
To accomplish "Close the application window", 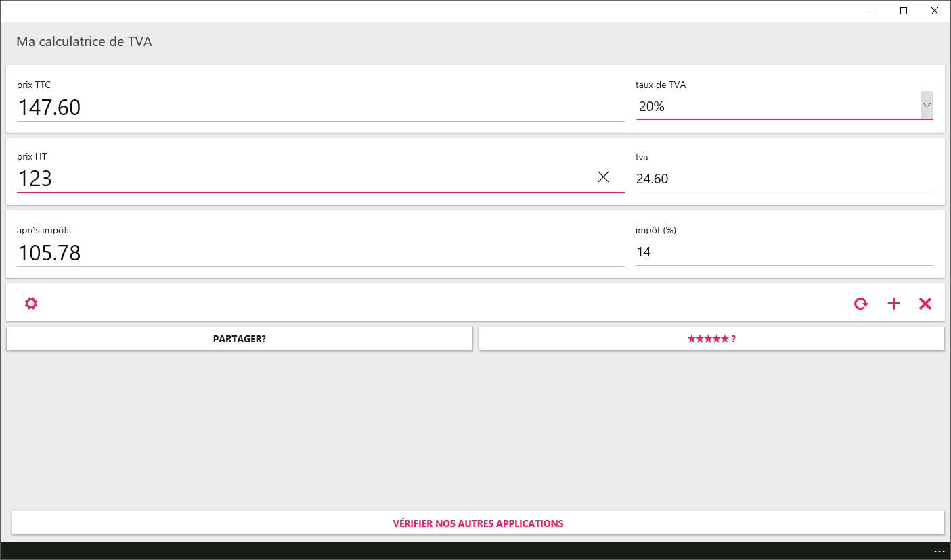I will [x=935, y=11].
